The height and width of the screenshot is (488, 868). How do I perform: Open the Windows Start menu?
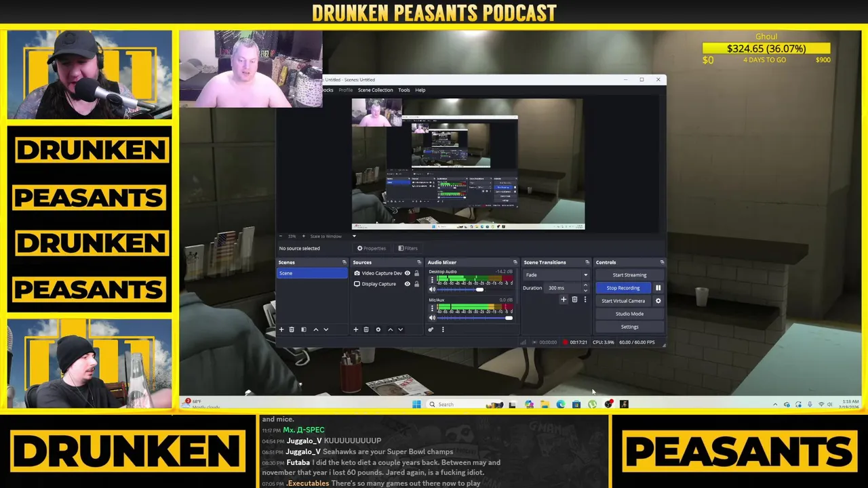[416, 405]
